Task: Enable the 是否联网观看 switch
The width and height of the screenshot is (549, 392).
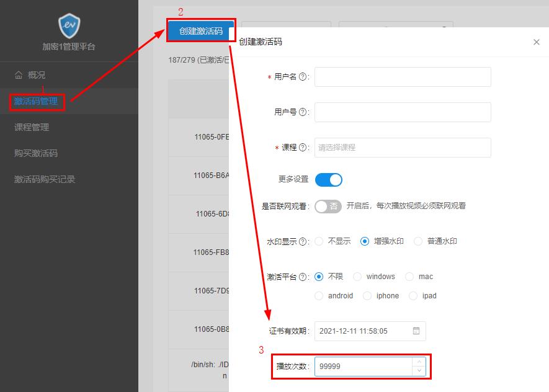Action: pos(328,206)
